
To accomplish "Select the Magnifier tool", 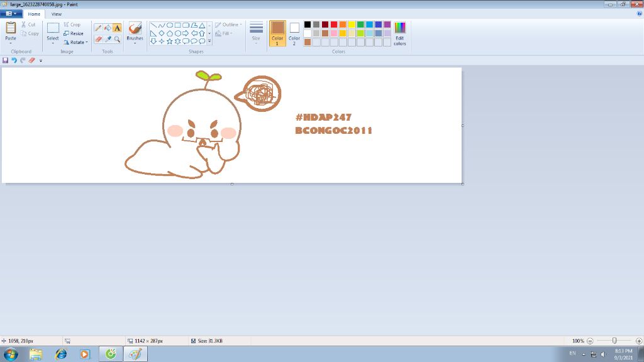I will (x=117, y=40).
